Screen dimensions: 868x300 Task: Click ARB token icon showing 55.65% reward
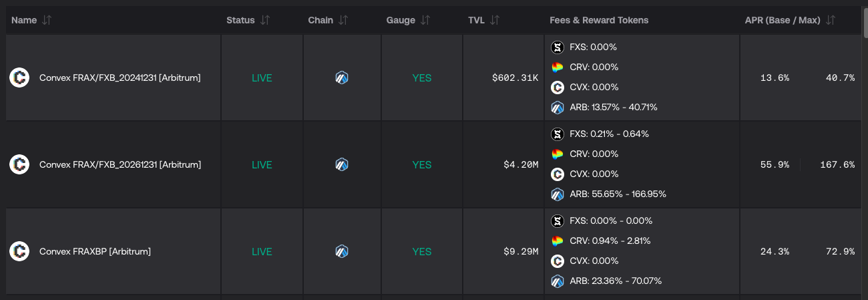click(x=558, y=194)
